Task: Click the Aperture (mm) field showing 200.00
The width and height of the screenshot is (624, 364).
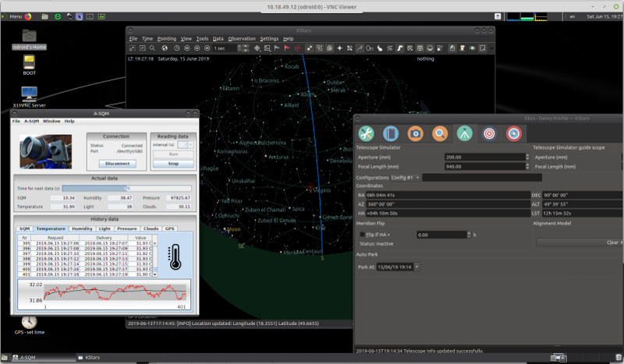Action: tap(484, 157)
